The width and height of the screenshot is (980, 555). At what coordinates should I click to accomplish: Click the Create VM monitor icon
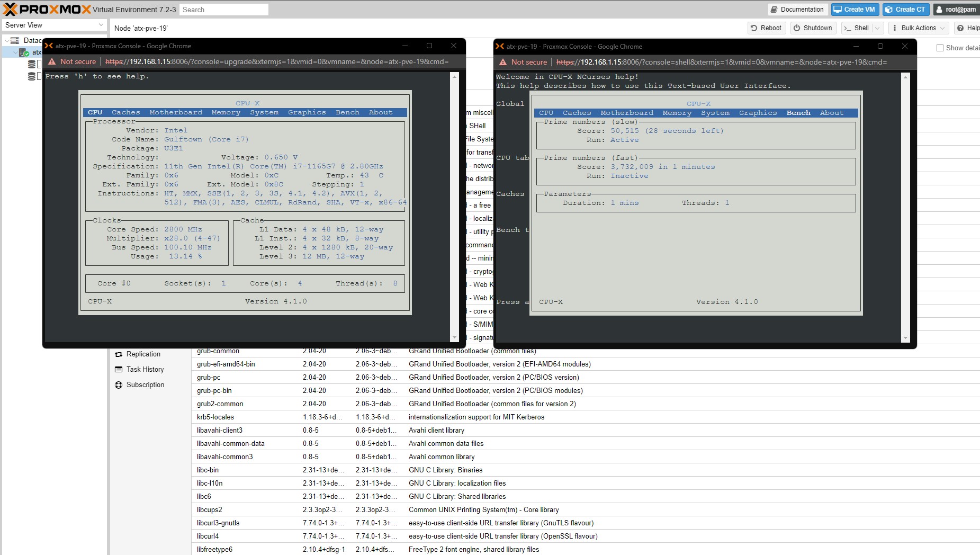(838, 10)
